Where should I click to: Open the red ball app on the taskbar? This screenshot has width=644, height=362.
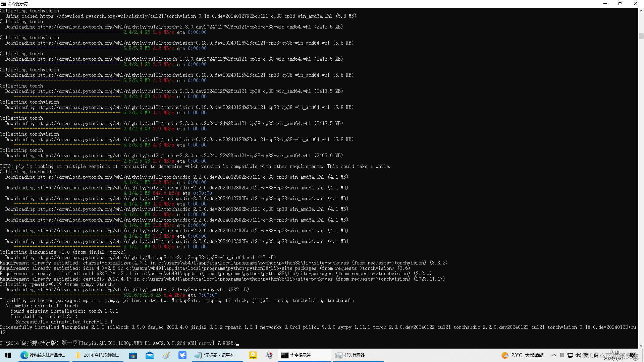[x=269, y=355]
